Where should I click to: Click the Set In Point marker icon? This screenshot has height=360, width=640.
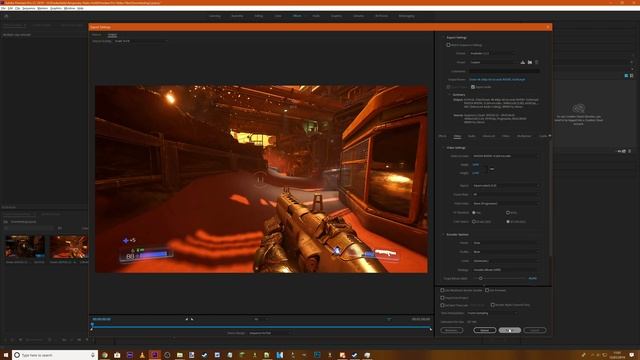coord(187,319)
